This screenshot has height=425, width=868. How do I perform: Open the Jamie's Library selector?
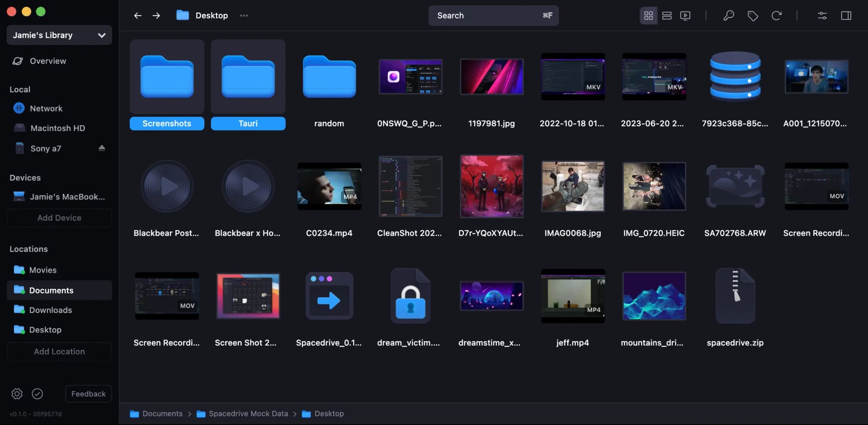(59, 35)
